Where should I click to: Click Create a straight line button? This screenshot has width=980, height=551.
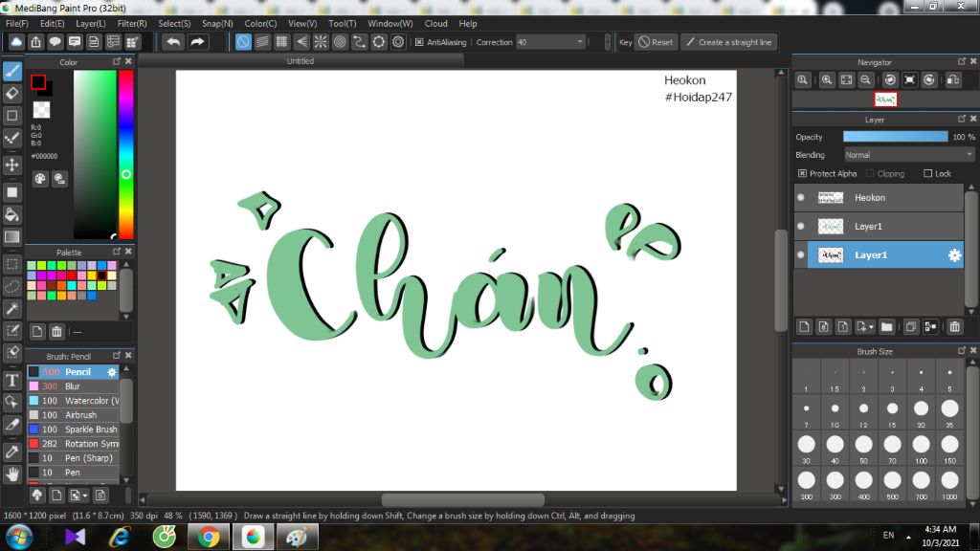[x=728, y=42]
